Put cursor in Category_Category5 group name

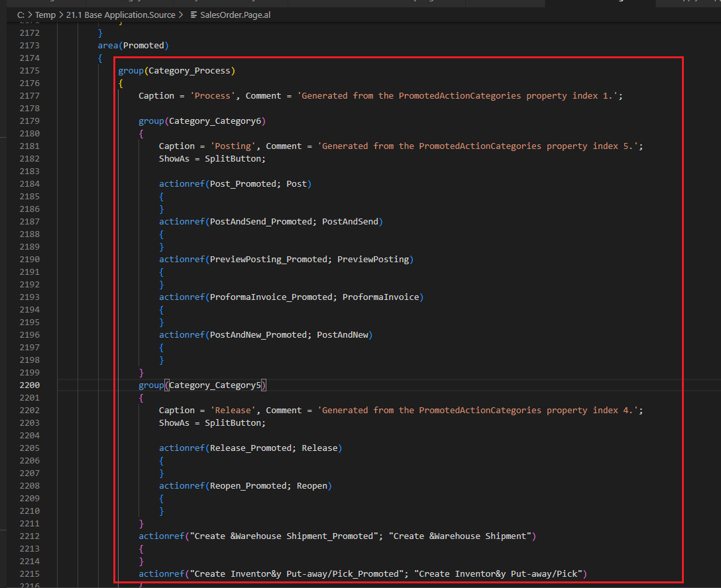pos(215,385)
